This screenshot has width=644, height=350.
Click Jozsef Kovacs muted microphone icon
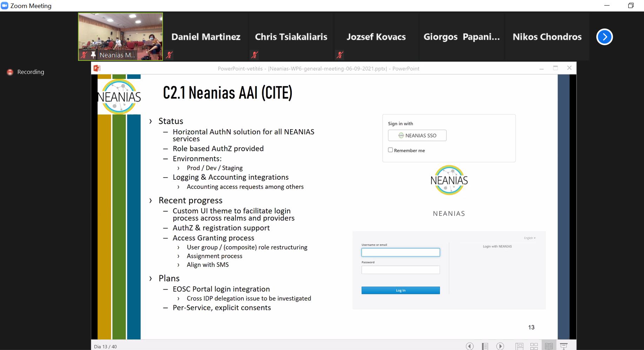[x=340, y=55]
